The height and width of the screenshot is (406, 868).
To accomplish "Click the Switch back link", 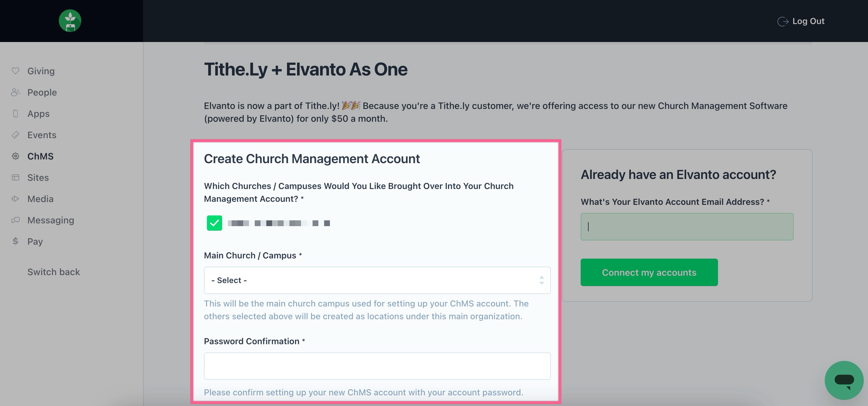I will click(54, 272).
